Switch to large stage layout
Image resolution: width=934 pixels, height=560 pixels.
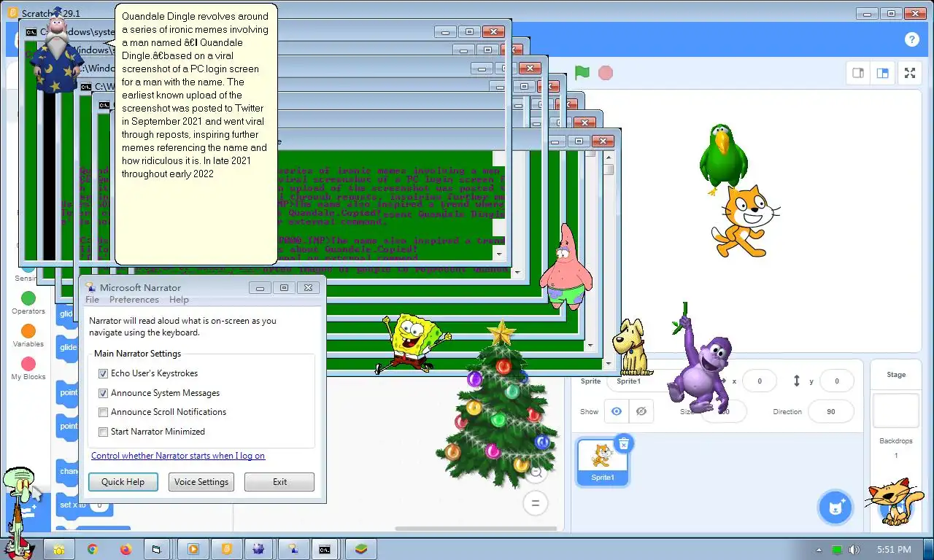(x=882, y=73)
